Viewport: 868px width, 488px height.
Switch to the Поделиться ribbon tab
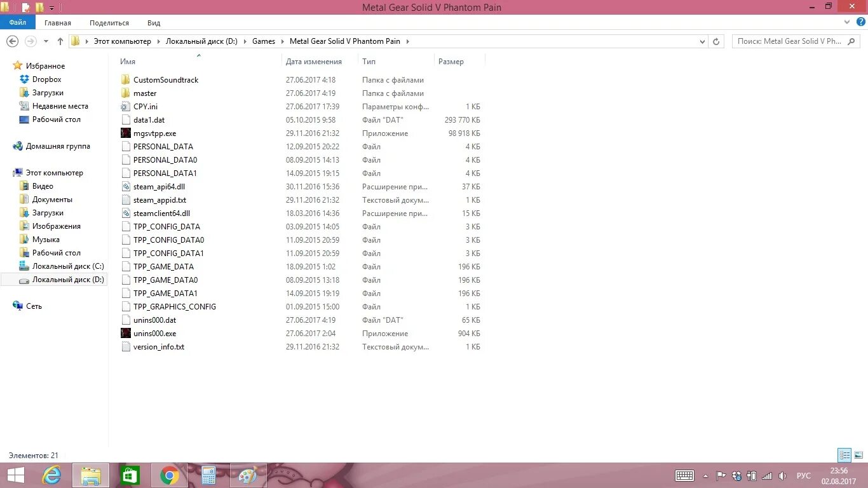(x=109, y=23)
